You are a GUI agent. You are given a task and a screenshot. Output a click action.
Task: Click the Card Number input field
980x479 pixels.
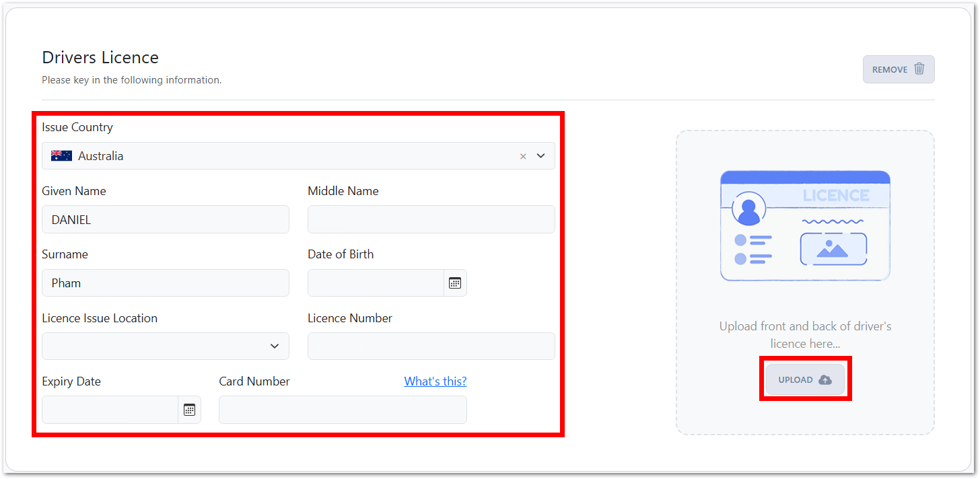pyautogui.click(x=343, y=410)
